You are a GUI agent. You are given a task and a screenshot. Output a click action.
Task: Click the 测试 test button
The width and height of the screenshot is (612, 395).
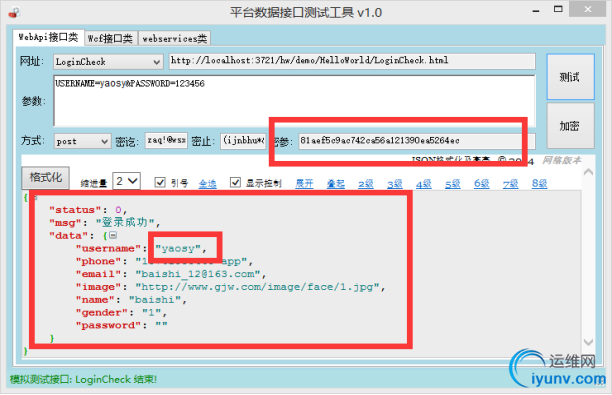click(570, 77)
